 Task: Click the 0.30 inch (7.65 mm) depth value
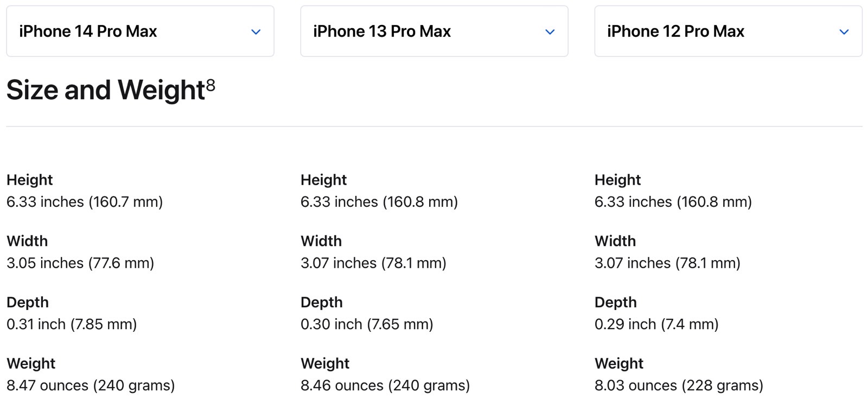coord(367,324)
